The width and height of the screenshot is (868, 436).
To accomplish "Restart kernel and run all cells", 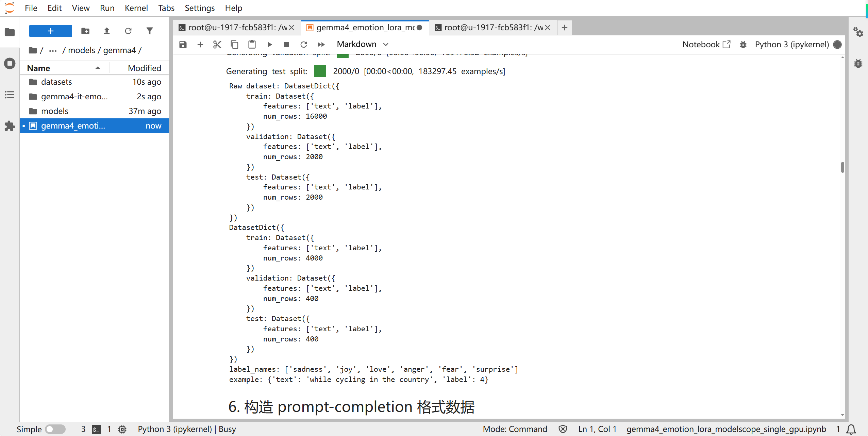I will click(x=321, y=45).
